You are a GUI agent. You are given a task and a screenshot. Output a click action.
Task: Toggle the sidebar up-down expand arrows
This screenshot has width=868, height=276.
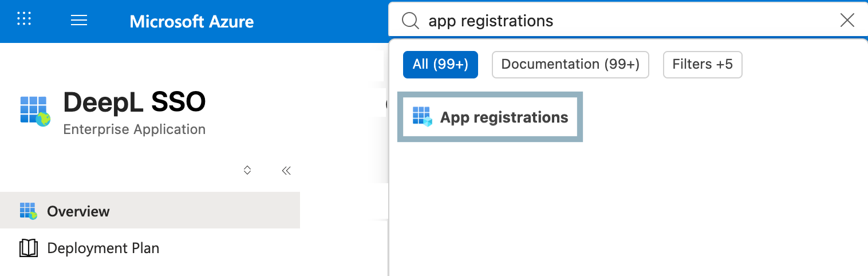247,170
